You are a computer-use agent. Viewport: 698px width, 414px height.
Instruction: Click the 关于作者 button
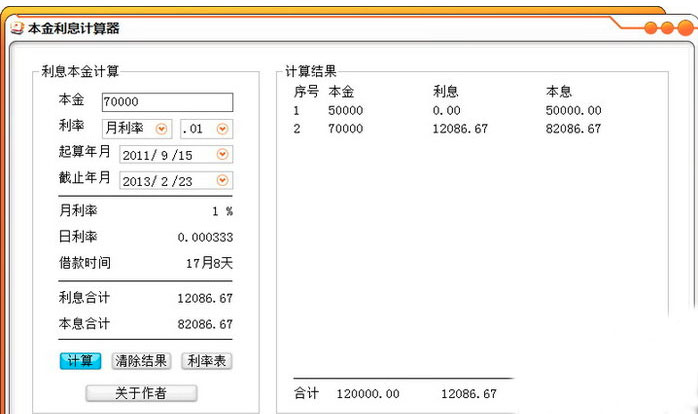(x=141, y=393)
